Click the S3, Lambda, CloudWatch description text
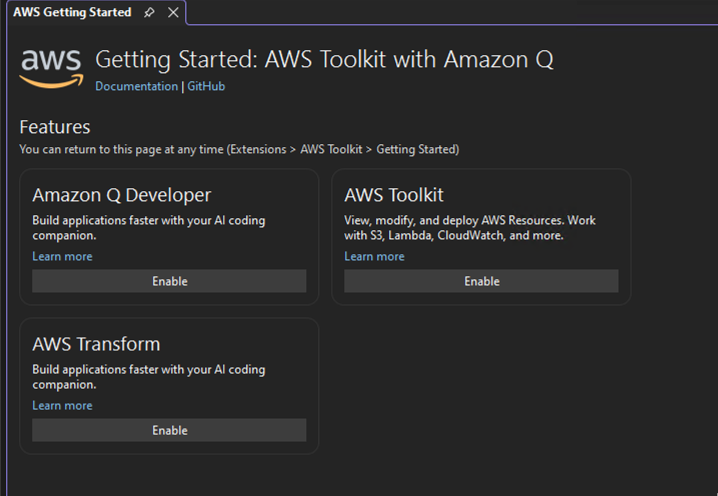The image size is (718, 496). pos(469,228)
